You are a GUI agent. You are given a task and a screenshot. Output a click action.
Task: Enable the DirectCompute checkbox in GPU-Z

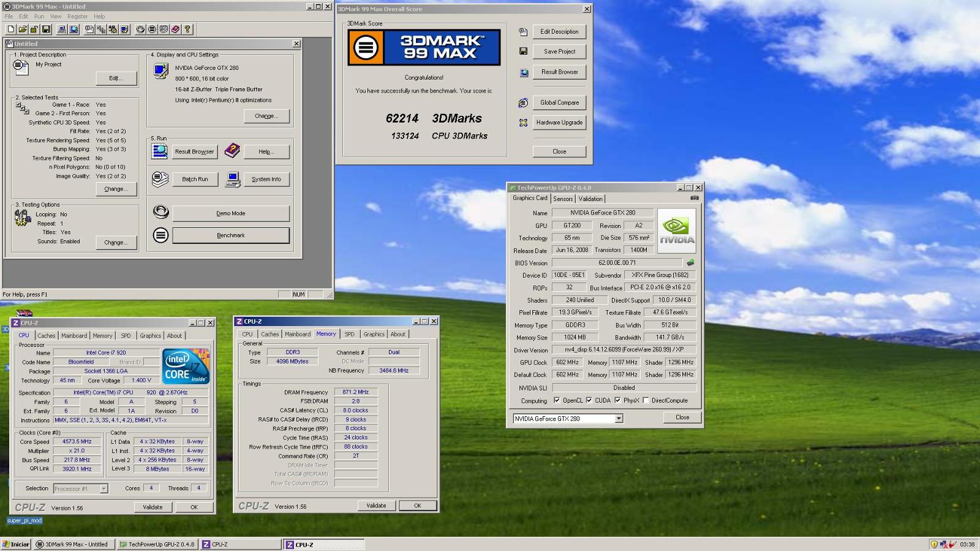tap(646, 400)
